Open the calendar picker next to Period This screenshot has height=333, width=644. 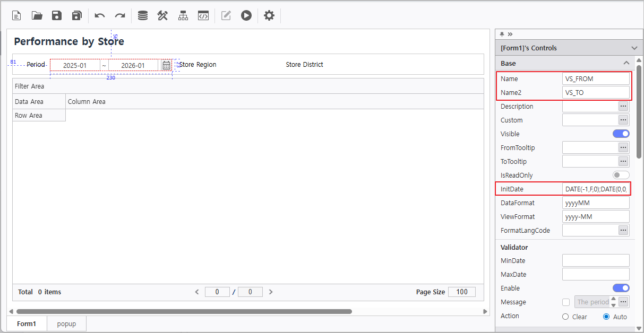click(x=166, y=65)
